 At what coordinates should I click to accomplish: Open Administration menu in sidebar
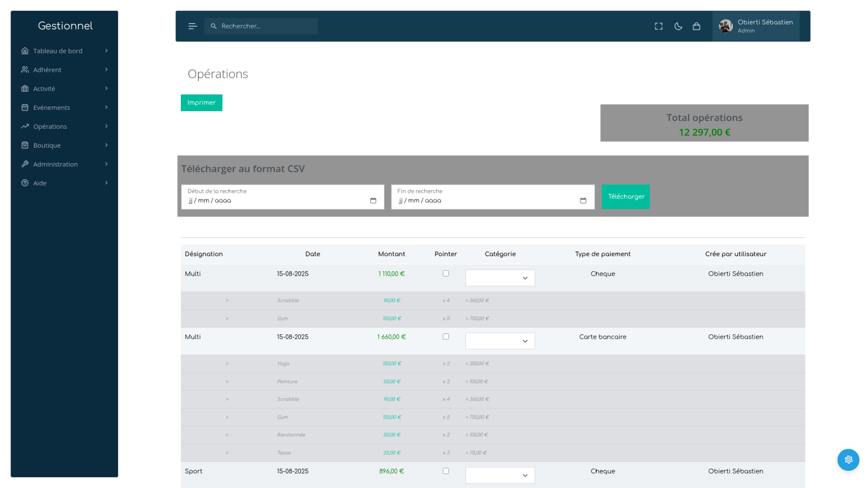click(55, 164)
